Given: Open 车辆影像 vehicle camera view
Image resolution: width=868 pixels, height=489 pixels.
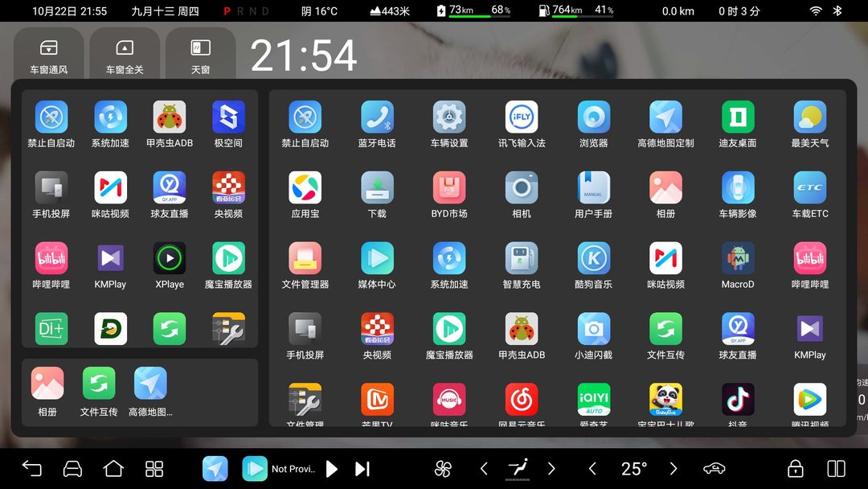Looking at the screenshot, I should point(738,187).
